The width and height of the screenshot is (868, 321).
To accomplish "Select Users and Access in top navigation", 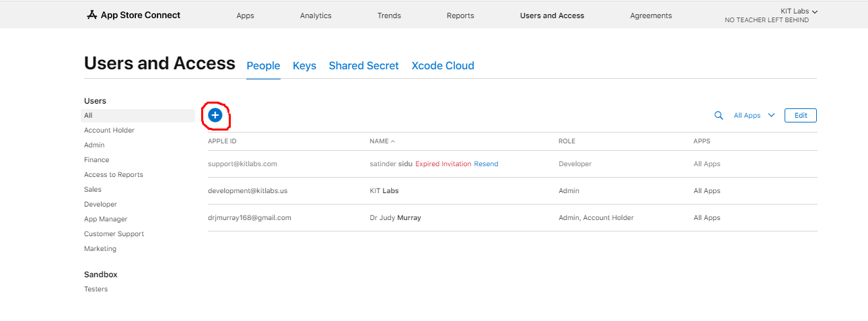I will pos(552,15).
